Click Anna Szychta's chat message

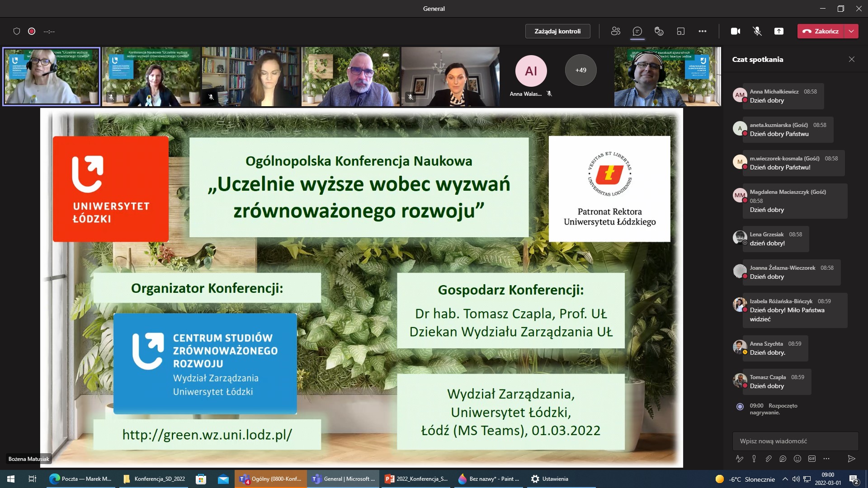[775, 348]
